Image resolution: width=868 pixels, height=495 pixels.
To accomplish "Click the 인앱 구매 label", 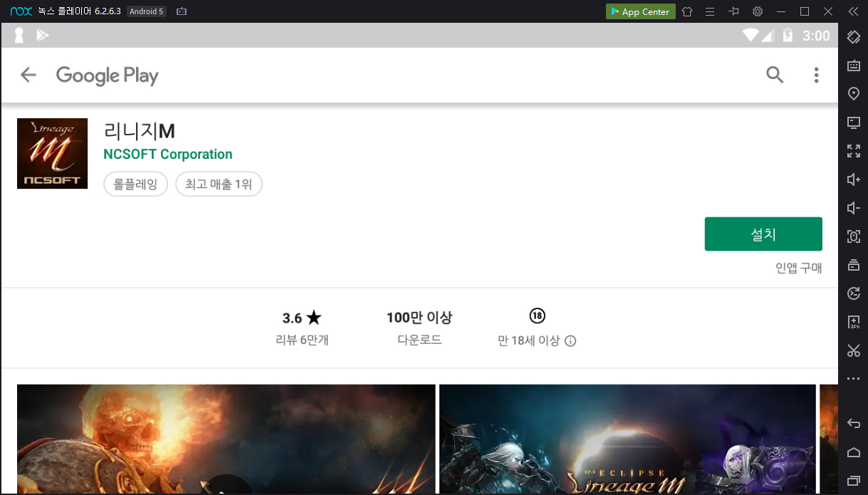I will 799,268.
